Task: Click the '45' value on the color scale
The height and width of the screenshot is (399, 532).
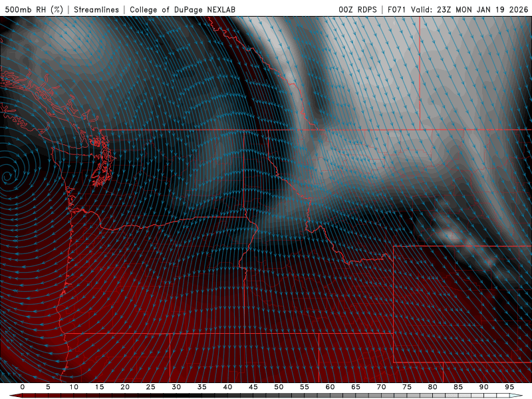Action: tap(253, 387)
